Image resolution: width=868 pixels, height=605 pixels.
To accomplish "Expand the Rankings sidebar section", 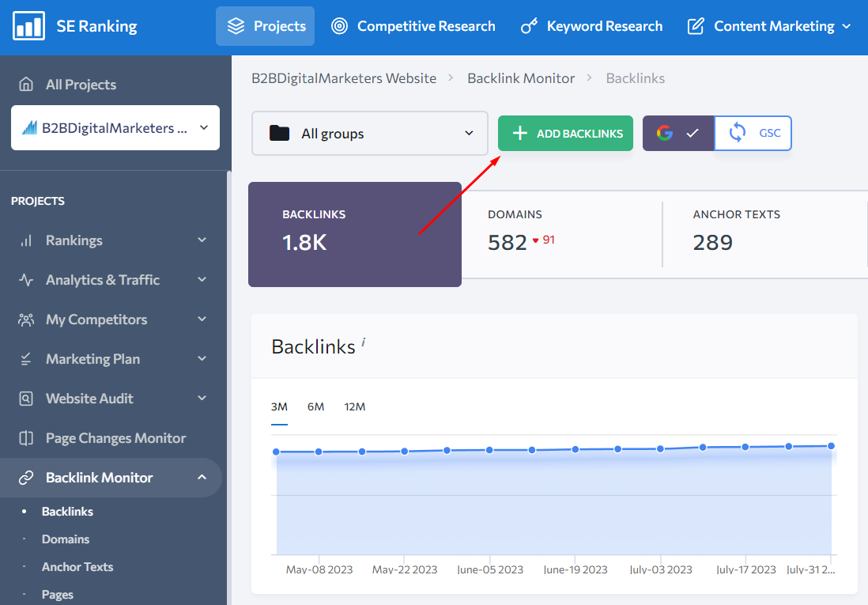I will point(202,240).
